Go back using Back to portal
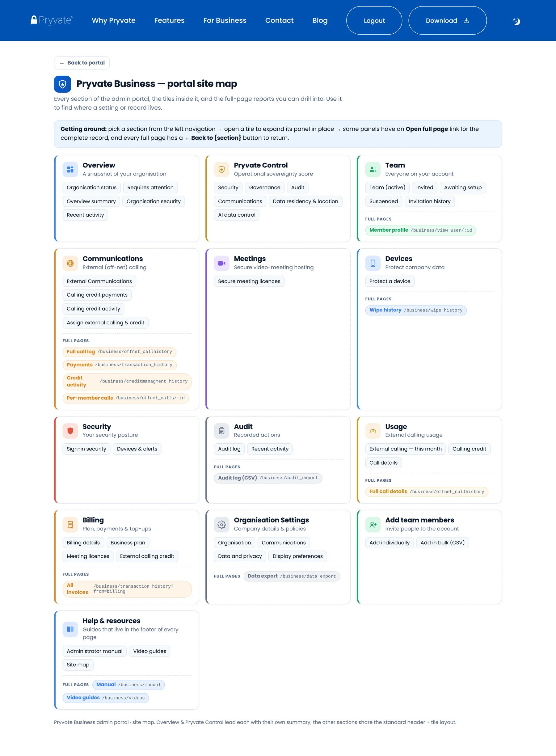Image resolution: width=556 pixels, height=756 pixels. 82,63
